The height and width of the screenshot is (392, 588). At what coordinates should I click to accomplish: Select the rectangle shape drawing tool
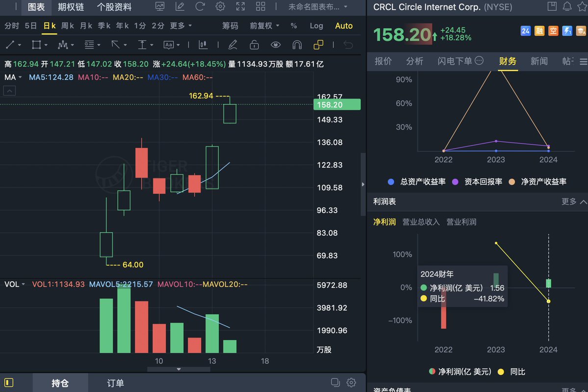tap(36, 45)
